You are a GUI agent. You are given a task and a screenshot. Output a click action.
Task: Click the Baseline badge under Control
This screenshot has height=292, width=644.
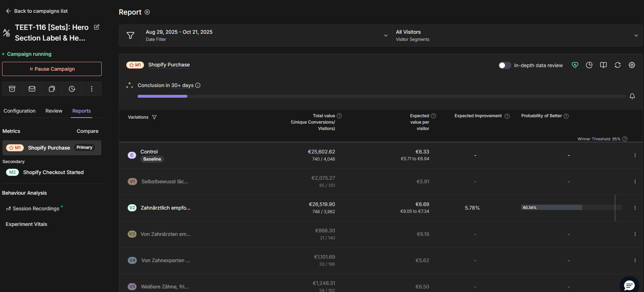(152, 159)
